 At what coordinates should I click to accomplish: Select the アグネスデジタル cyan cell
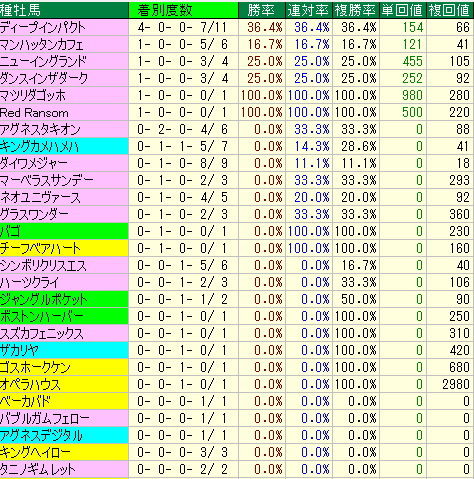64,435
